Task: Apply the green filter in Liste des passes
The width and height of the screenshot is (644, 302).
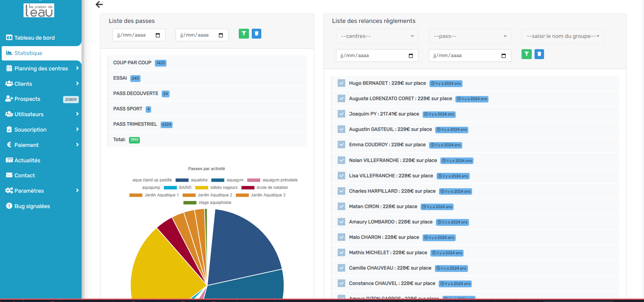Action: pyautogui.click(x=244, y=33)
